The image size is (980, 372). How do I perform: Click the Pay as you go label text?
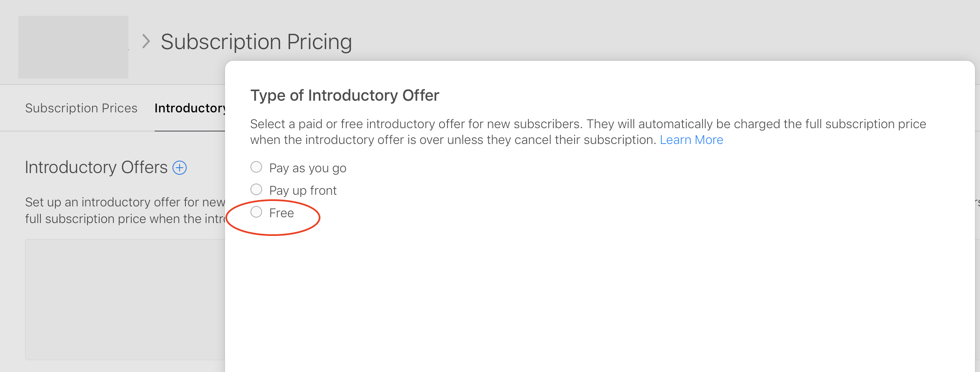307,168
